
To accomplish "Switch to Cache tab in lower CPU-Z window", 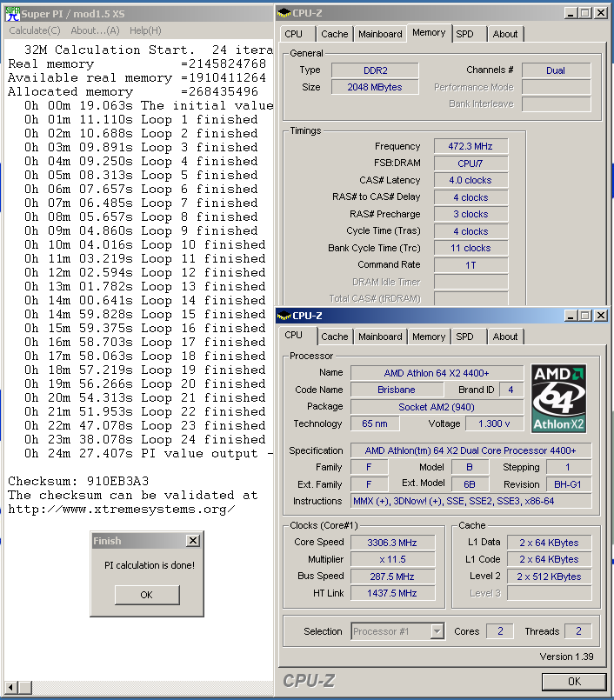I will pyautogui.click(x=335, y=337).
